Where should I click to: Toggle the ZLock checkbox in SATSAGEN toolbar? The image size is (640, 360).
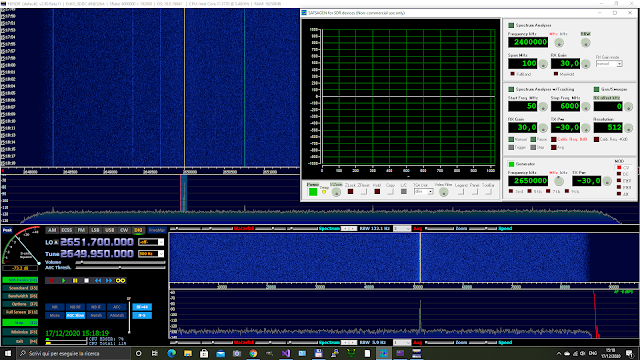(350, 191)
